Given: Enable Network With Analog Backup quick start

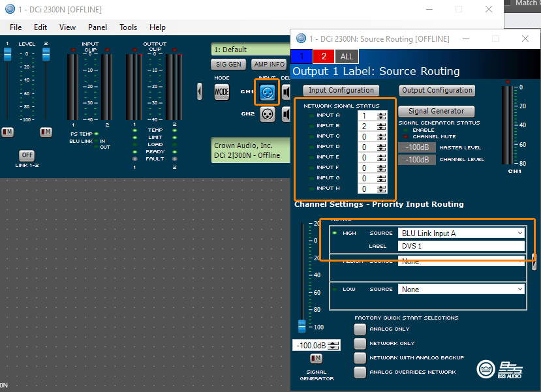Looking at the screenshot, I should (x=360, y=357).
